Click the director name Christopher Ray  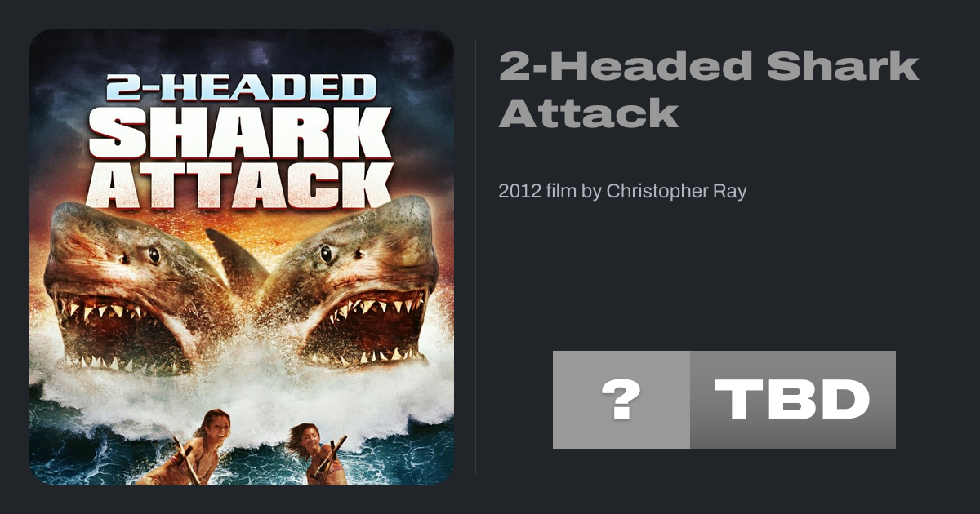coord(676,192)
